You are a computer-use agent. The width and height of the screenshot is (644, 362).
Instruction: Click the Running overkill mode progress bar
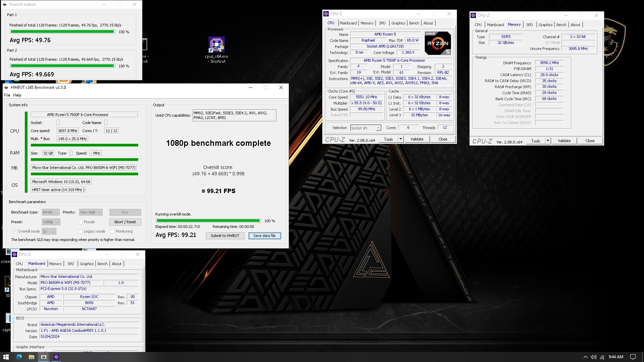click(x=208, y=221)
